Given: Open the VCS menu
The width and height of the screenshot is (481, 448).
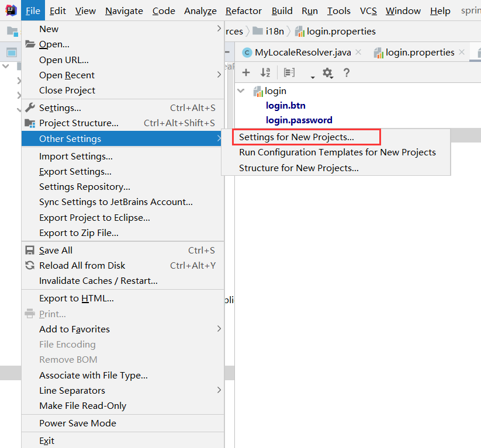Looking at the screenshot, I should (368, 11).
